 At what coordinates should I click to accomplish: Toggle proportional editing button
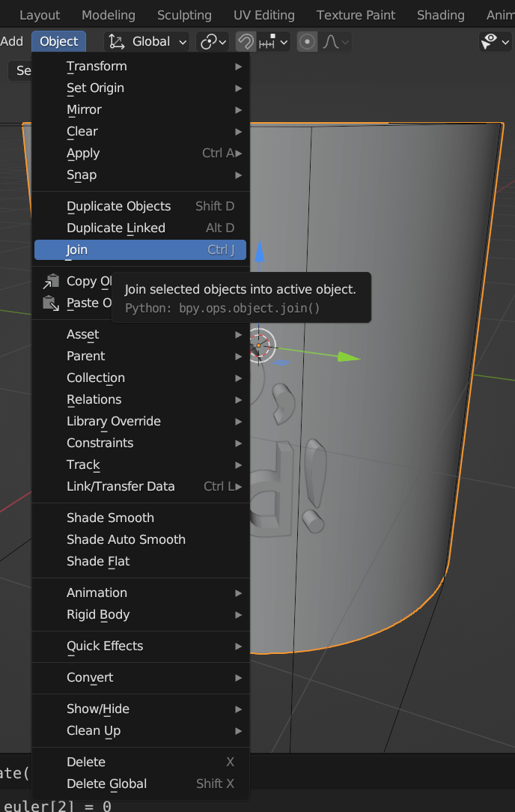coord(307,41)
